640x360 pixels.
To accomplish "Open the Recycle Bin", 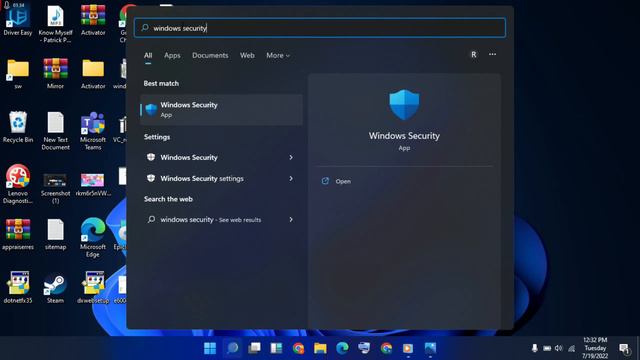I will [18, 127].
